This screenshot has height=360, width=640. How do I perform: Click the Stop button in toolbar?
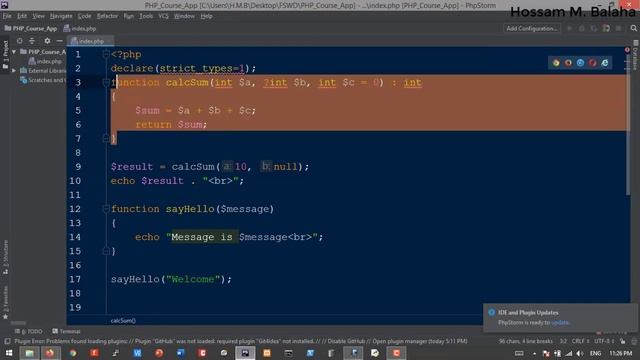619,28
